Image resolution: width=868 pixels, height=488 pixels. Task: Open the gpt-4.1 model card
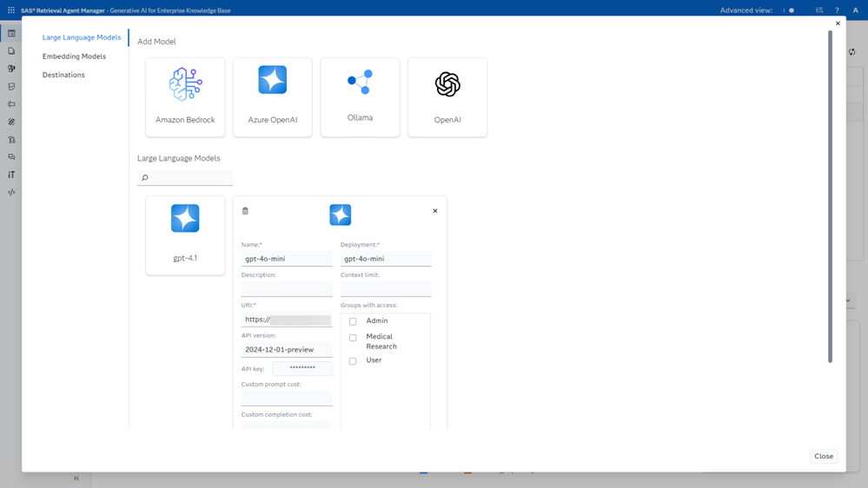click(185, 235)
